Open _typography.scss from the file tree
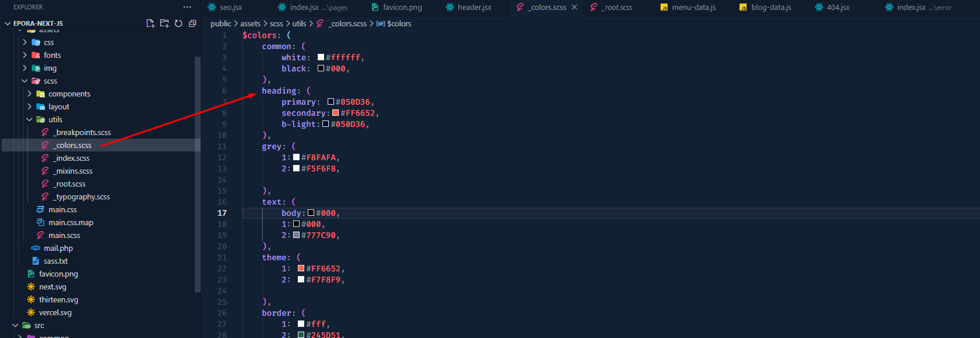980x338 pixels. (81, 196)
